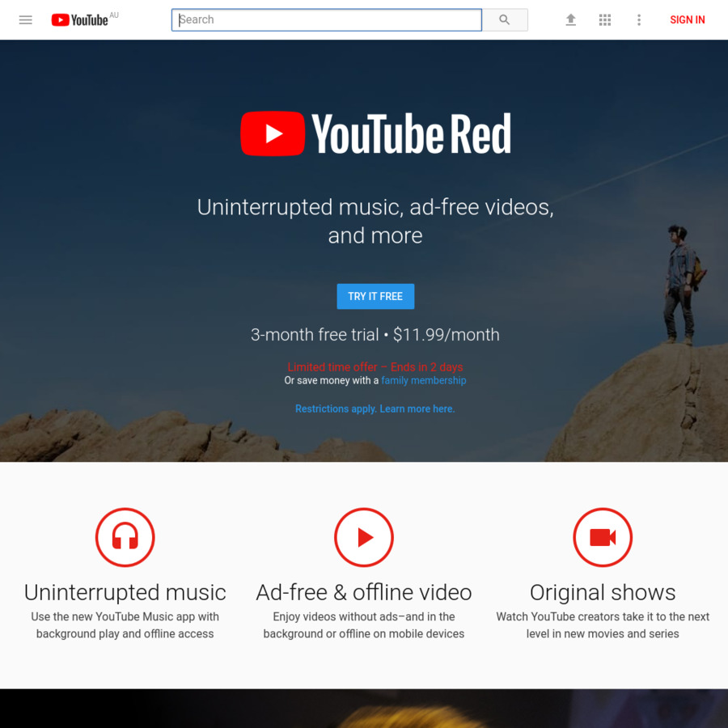The height and width of the screenshot is (728, 728).
Task: Open the hamburger guide menu
Action: pos(26,20)
